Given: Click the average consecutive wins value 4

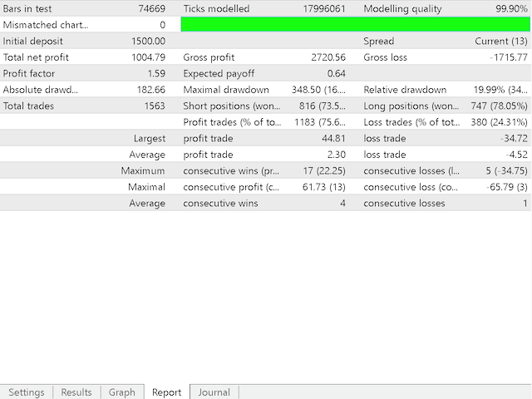Looking at the screenshot, I should [x=342, y=203].
